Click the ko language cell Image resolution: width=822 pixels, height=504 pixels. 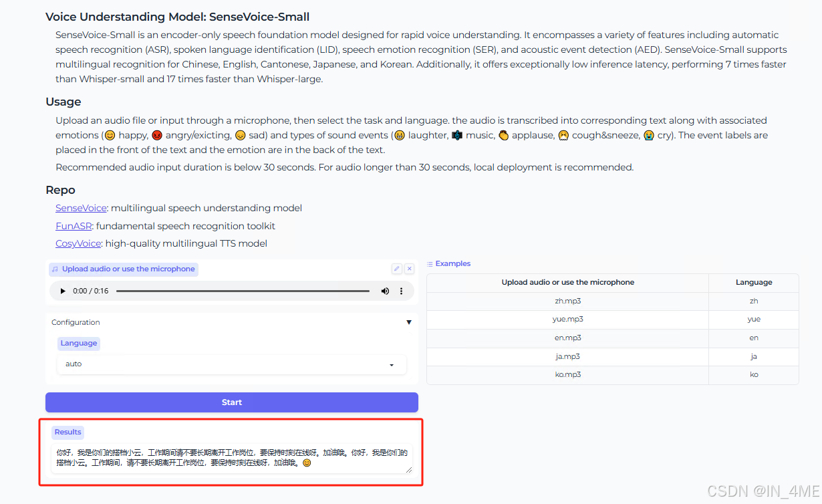click(x=754, y=375)
